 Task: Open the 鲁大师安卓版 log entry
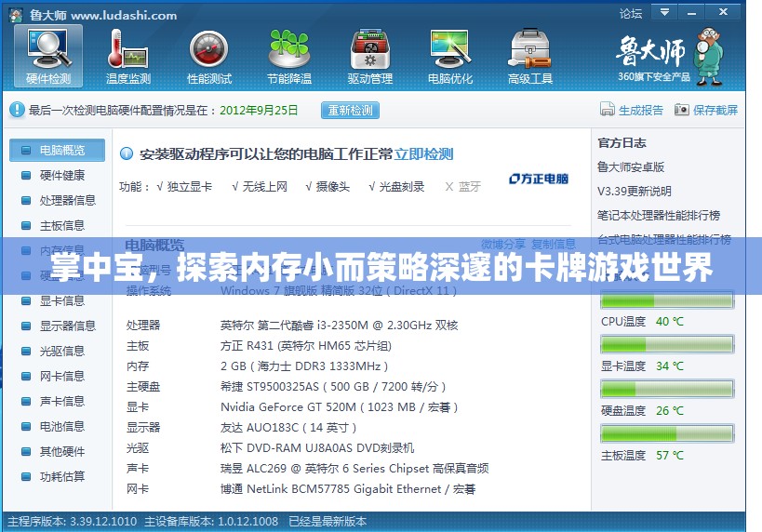point(630,167)
